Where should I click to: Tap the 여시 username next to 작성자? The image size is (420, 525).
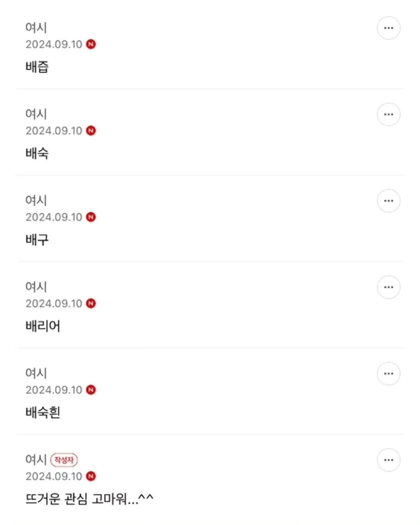point(36,459)
